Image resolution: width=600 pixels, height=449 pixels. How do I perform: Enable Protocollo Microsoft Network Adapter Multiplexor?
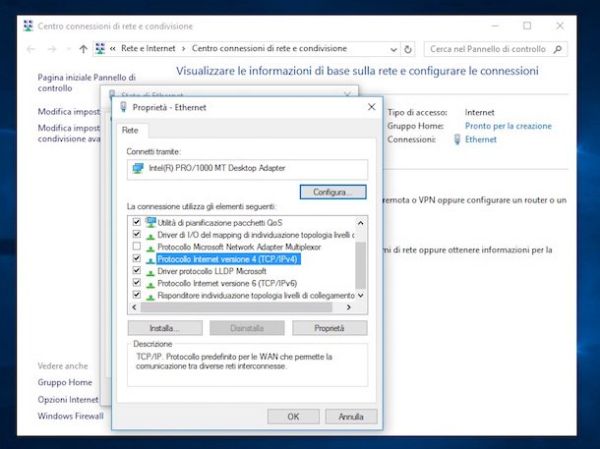click(136, 246)
